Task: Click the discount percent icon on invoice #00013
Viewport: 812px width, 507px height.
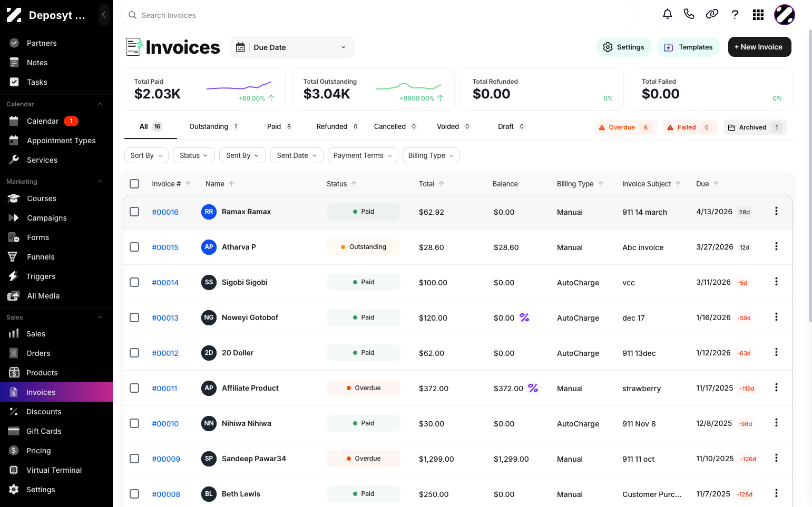Action: click(524, 317)
